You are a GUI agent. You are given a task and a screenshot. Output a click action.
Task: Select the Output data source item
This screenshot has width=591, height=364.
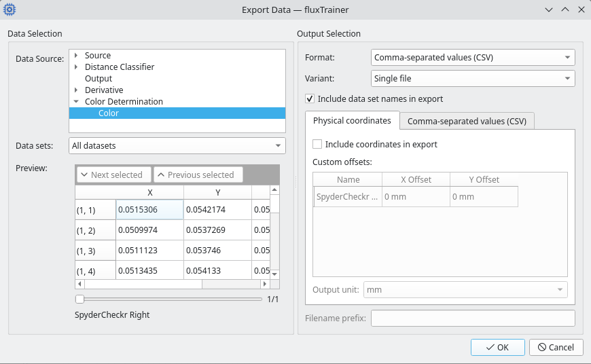177,78
